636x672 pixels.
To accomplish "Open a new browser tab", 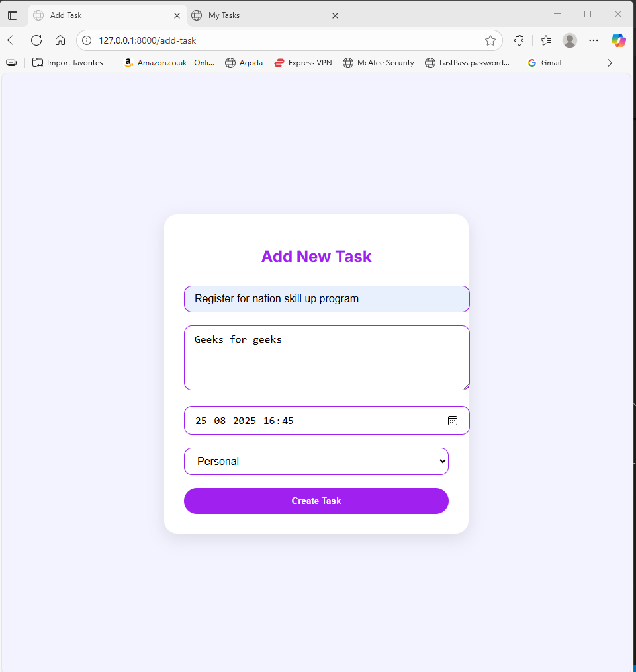I will point(357,15).
